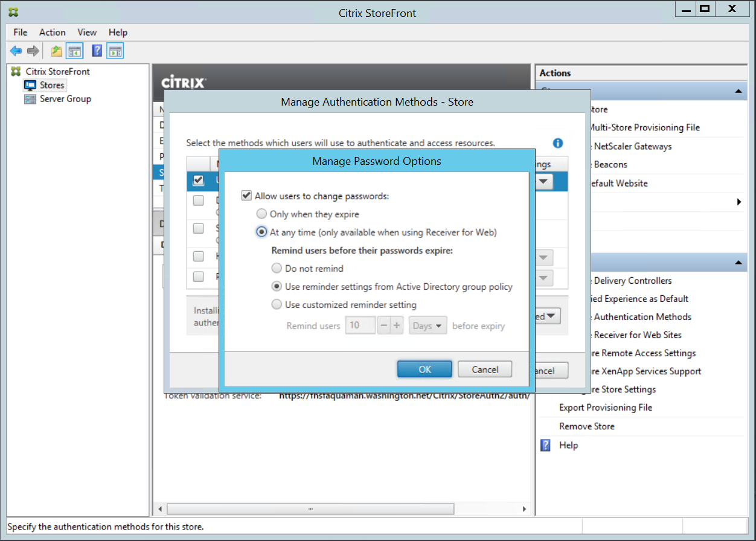Click the show/hide action pane icon

point(115,51)
